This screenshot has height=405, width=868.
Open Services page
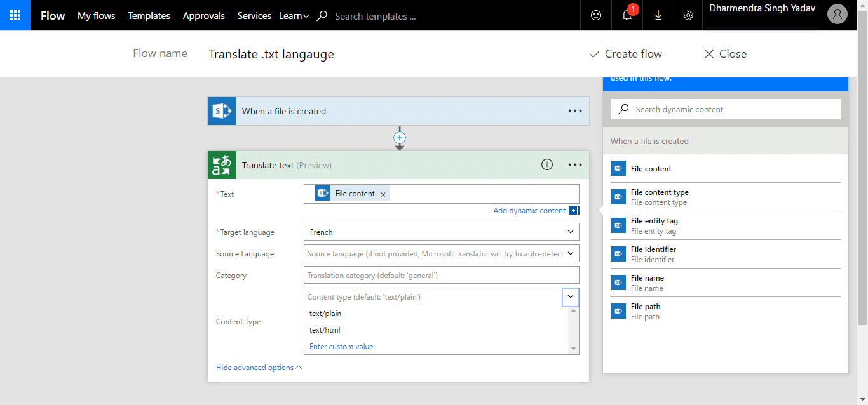[x=254, y=16]
